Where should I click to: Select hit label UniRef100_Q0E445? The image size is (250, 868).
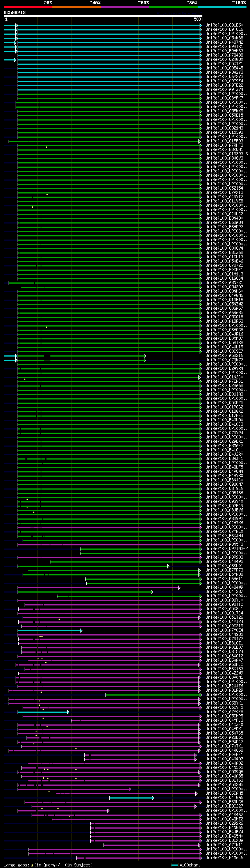coord(224,68)
